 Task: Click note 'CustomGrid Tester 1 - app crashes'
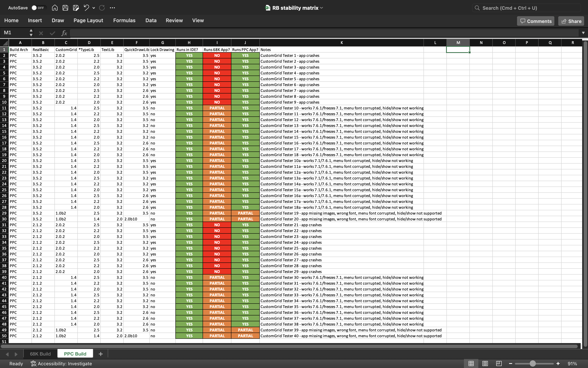[290, 55]
